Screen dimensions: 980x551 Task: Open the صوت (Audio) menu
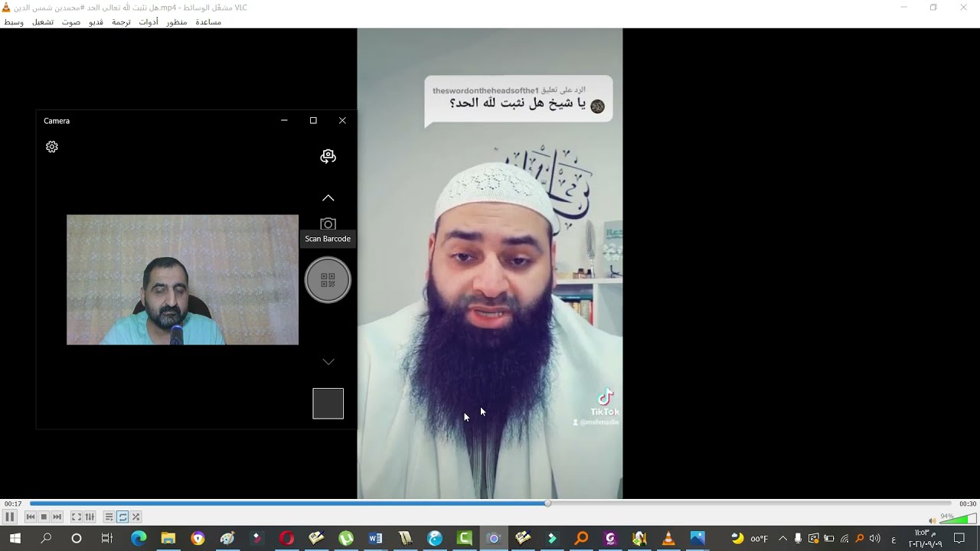pos(71,22)
